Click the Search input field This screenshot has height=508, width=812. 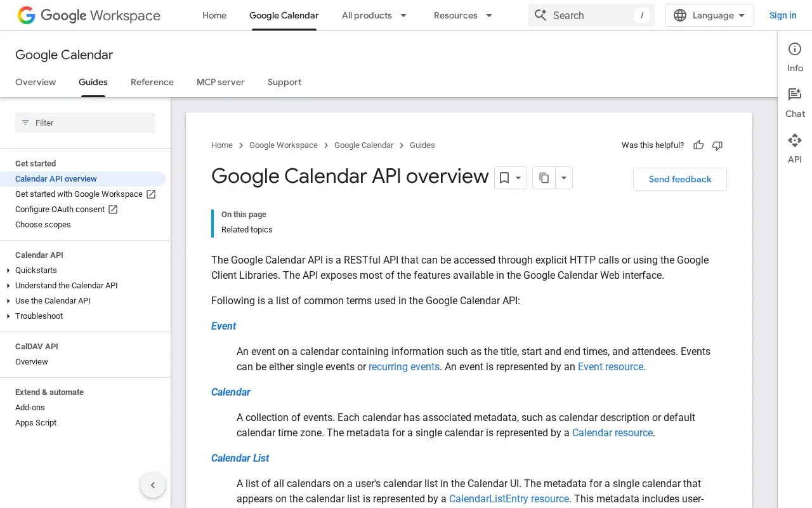click(591, 15)
